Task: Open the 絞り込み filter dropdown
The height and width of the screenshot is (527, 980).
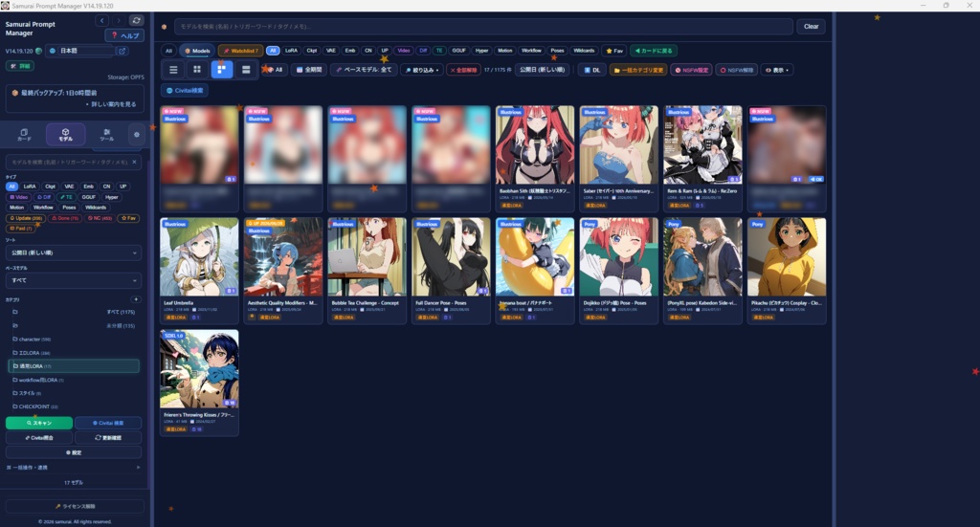Action: point(422,70)
